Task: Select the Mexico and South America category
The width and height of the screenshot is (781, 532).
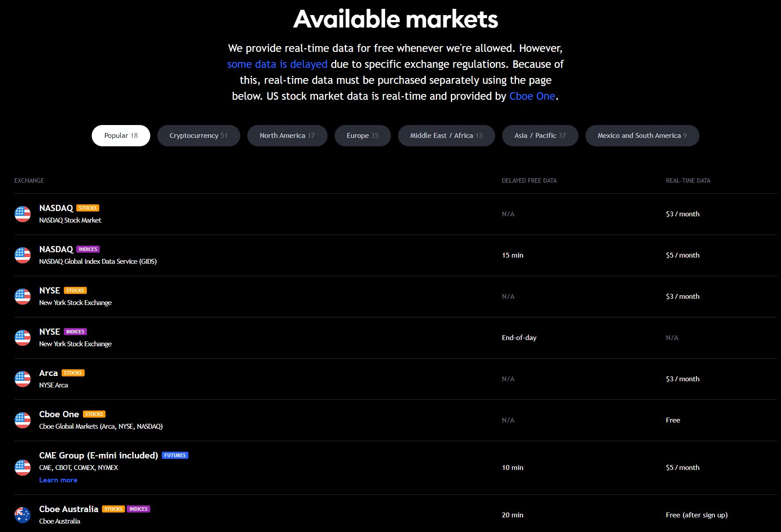Action: [x=642, y=135]
